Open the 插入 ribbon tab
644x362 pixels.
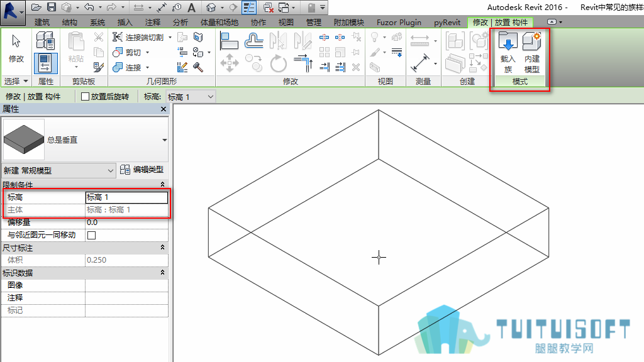125,22
